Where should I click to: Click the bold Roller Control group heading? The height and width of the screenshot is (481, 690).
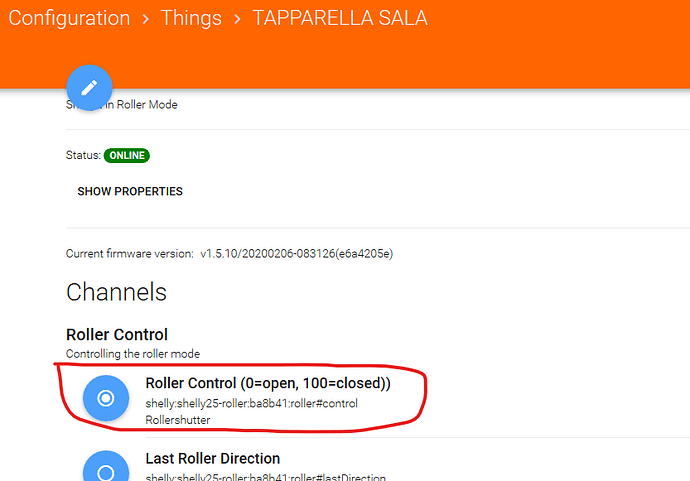pos(117,335)
